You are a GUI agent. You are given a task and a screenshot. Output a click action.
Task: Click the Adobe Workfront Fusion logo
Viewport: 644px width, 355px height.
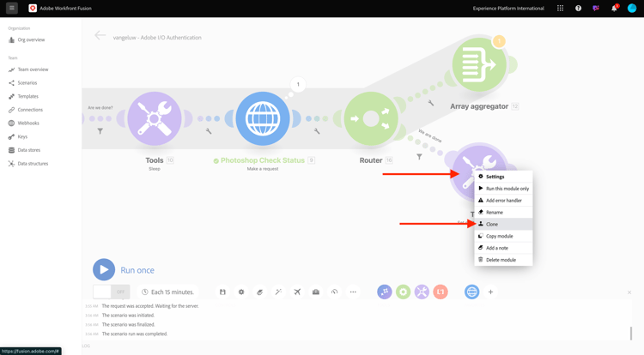point(33,9)
